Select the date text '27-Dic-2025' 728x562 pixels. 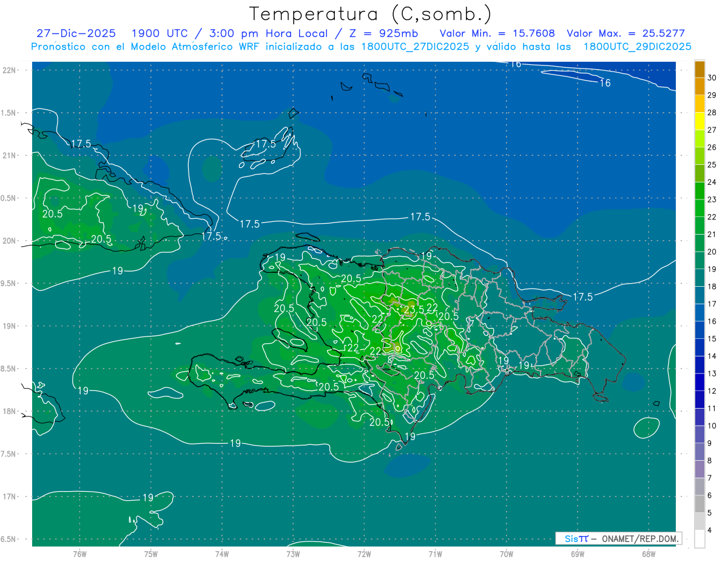tap(76, 33)
